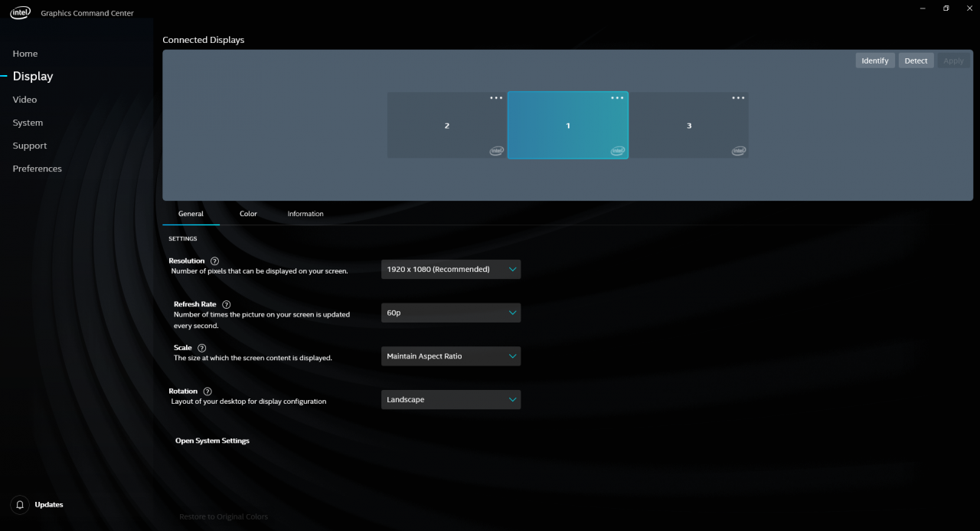Open Video section in the sidebar
This screenshot has width=980, height=531.
24,100
